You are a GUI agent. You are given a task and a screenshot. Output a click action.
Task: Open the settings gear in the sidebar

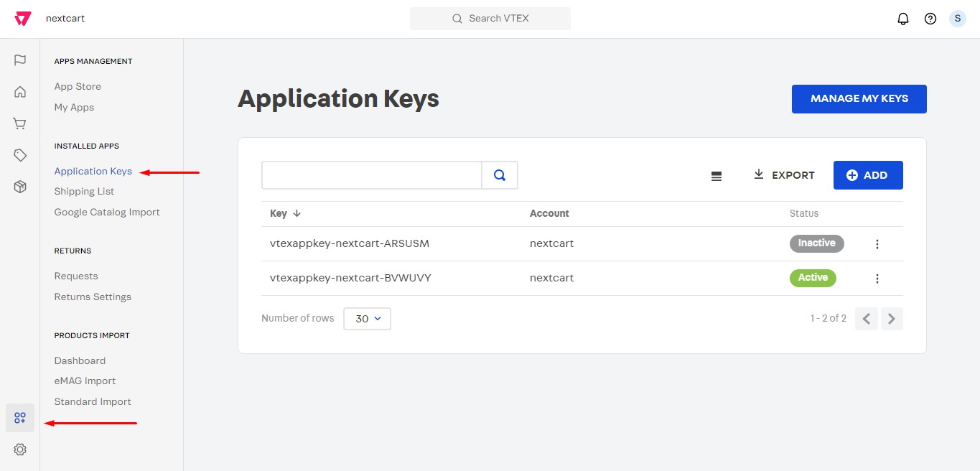click(20, 449)
